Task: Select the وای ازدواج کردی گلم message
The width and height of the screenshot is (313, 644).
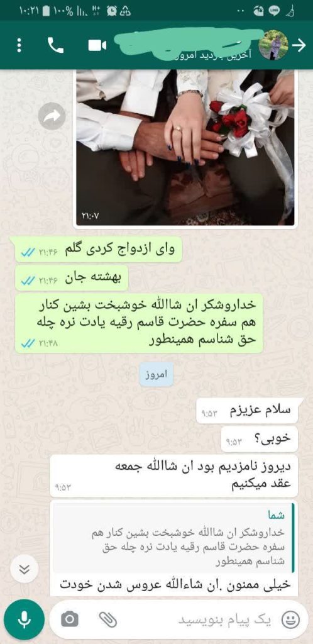Action: 99,249
